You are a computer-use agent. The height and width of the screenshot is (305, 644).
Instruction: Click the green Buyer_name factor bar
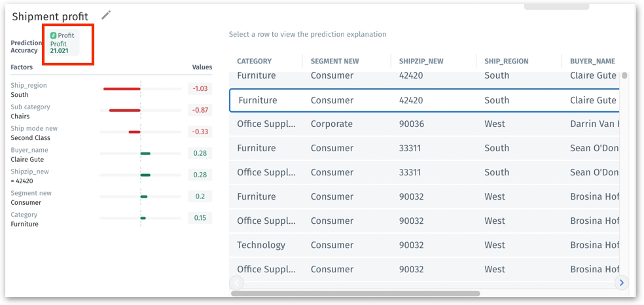point(145,154)
